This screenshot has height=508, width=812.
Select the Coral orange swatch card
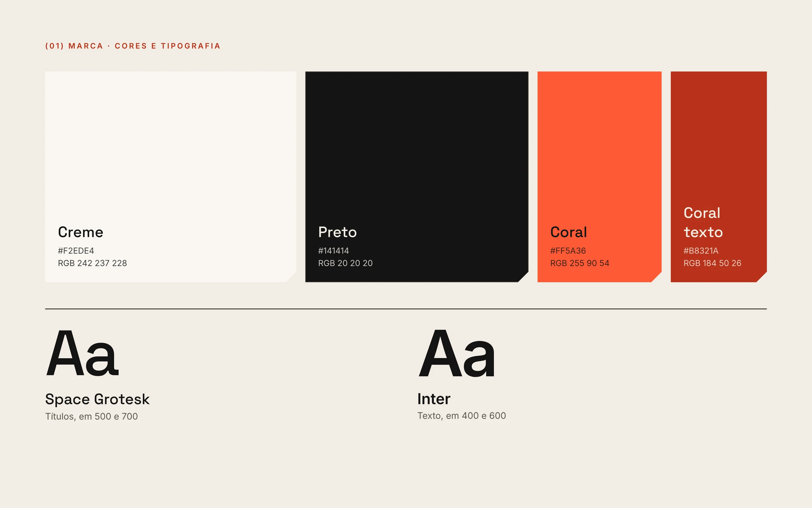point(599,176)
